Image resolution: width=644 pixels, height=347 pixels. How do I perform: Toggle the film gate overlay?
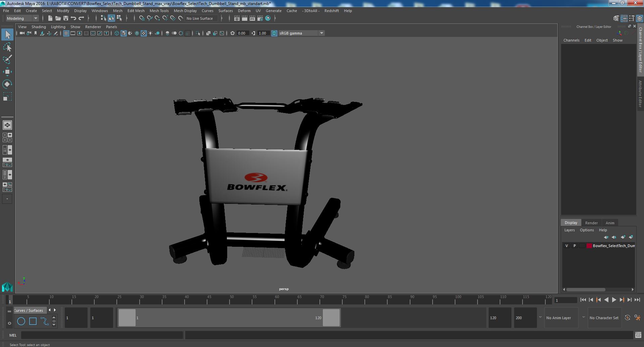click(72, 33)
